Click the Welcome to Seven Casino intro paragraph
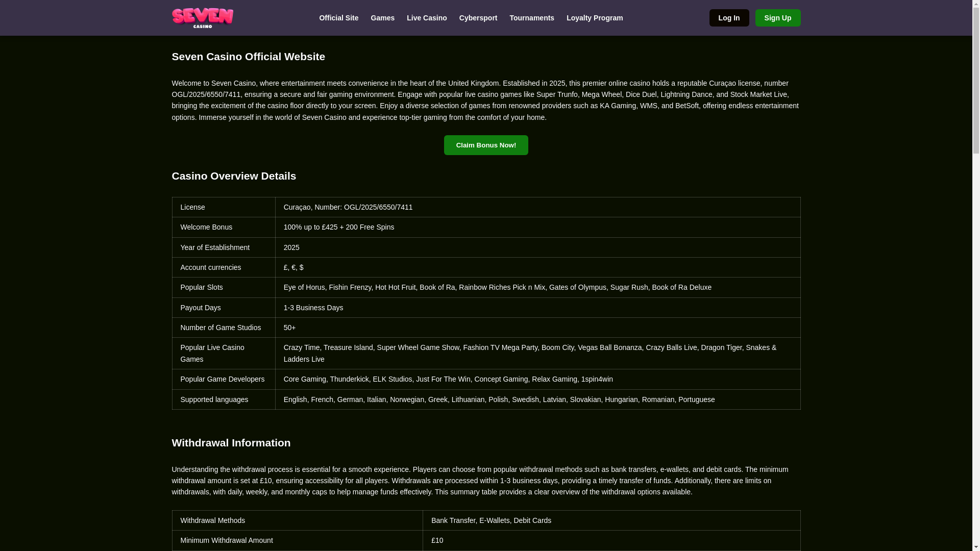The width and height of the screenshot is (980, 551). pos(486,100)
